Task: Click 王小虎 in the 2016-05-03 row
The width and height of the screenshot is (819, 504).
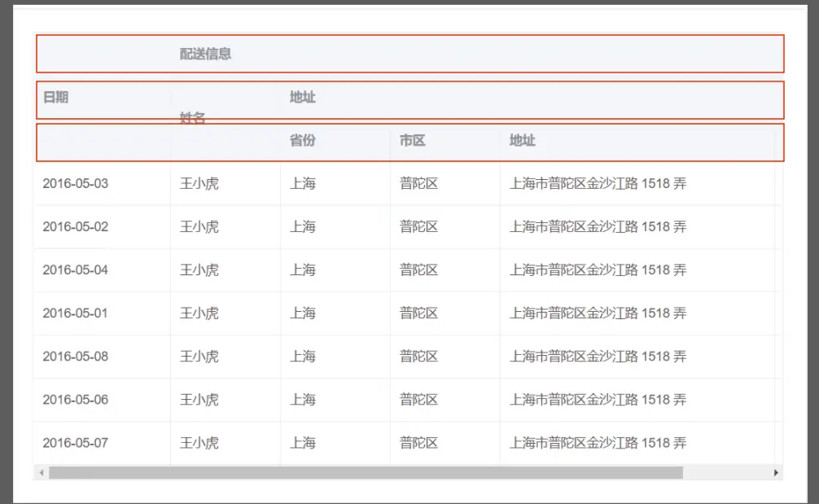Action: 199,184
